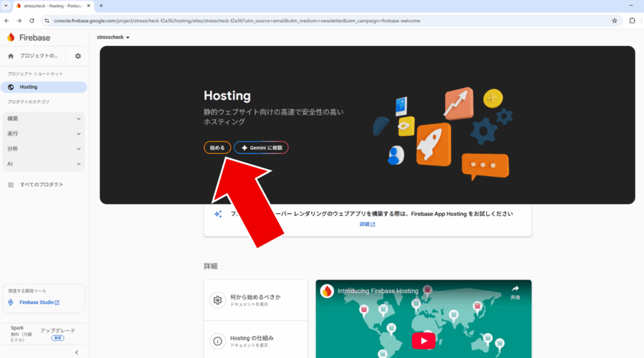Click the Firebase channel avatar in video
Image resolution: width=644 pixels, height=358 pixels.
(x=327, y=291)
